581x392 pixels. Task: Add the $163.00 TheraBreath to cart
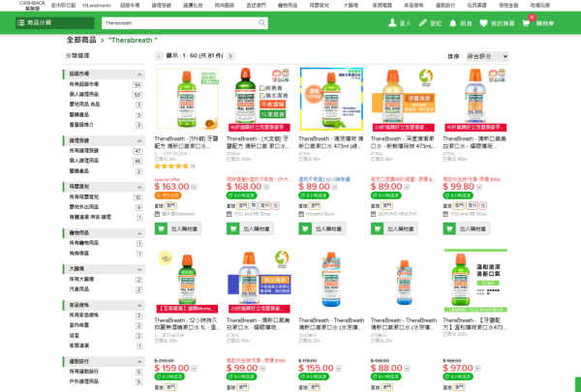point(178,228)
